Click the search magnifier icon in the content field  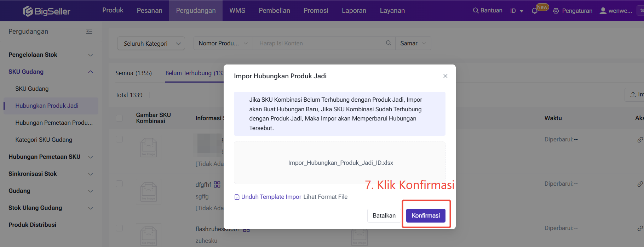[388, 43]
